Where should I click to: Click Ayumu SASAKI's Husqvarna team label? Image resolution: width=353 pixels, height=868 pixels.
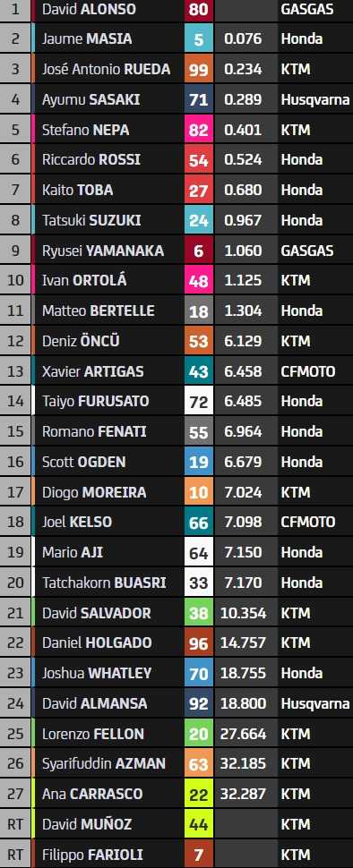pyautogui.click(x=315, y=99)
